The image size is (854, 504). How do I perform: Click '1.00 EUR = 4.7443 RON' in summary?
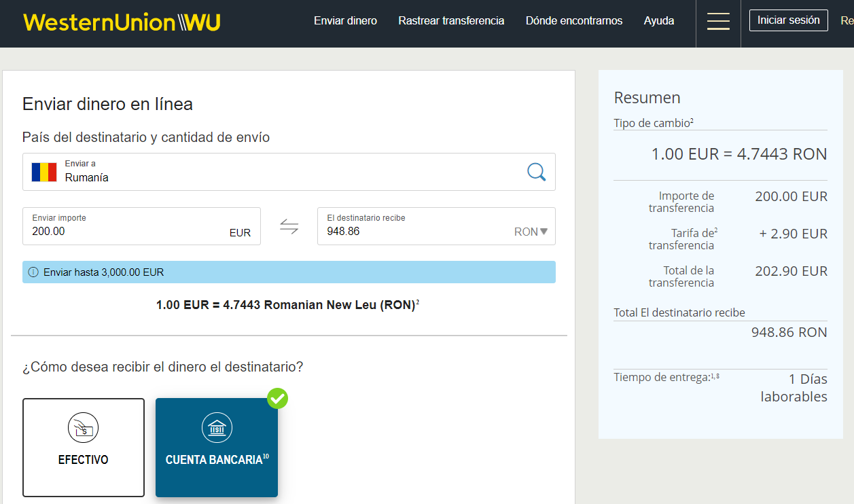tap(739, 154)
